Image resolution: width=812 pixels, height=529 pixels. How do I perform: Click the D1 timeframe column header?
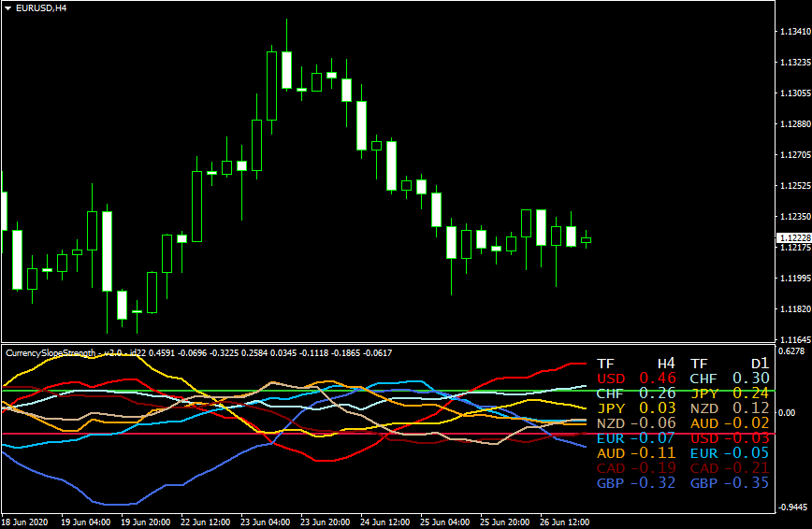coord(758,362)
